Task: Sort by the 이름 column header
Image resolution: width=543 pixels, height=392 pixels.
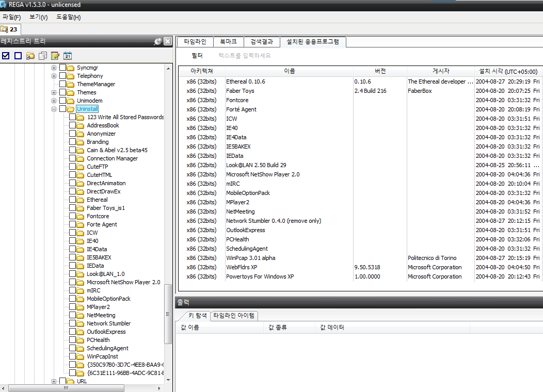Action: pos(289,71)
